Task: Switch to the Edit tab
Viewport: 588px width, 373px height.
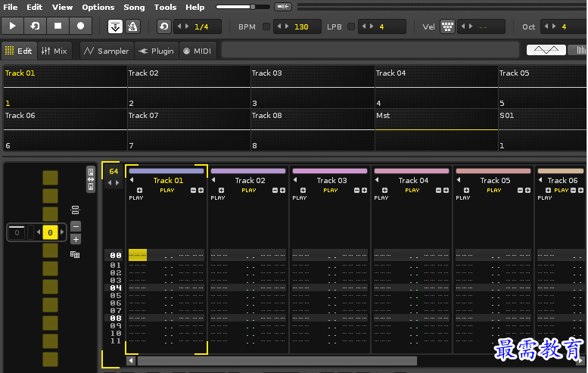Action: (x=19, y=51)
